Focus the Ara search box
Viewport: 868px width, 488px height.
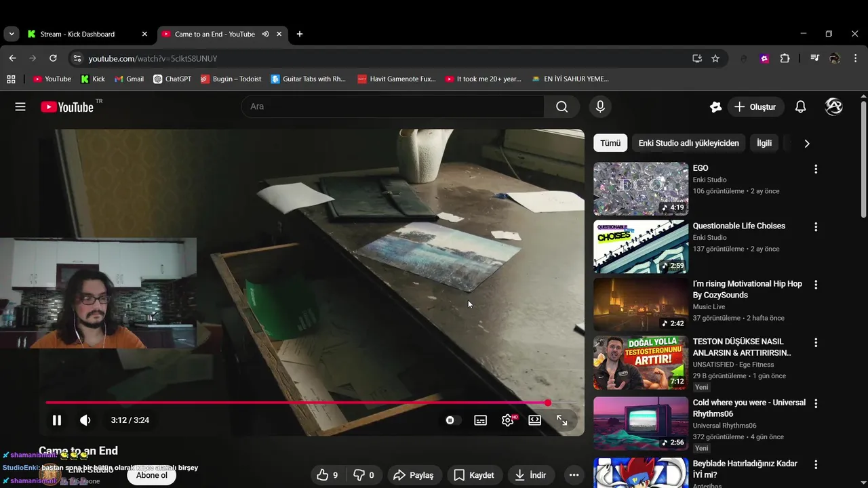tap(393, 106)
